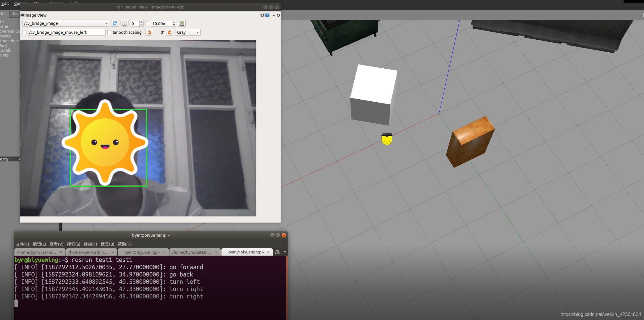
Task: Open the 搜索(S) terminal menu
Action: click(73, 244)
